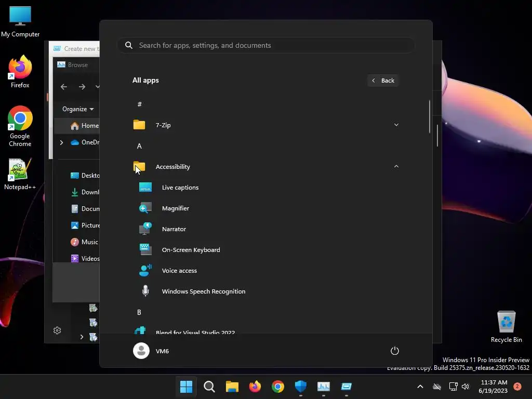Viewport: 532px width, 399px height.
Task: Click the network tray icon
Action: click(453, 387)
